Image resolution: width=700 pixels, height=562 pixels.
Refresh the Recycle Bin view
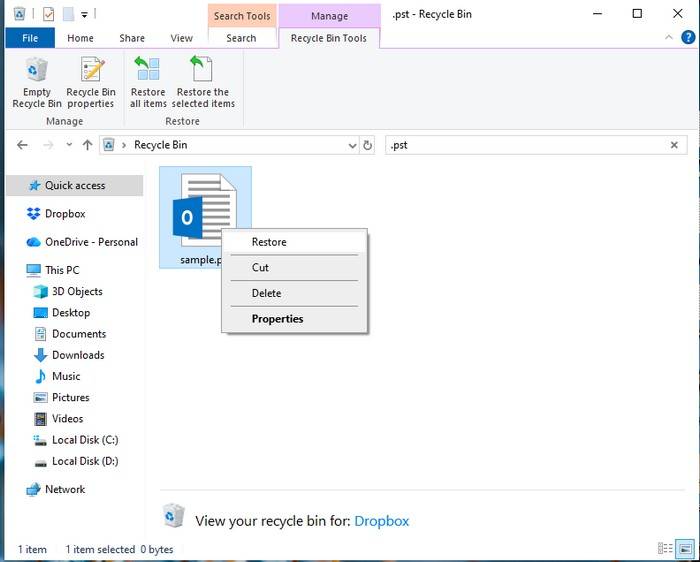click(x=367, y=145)
